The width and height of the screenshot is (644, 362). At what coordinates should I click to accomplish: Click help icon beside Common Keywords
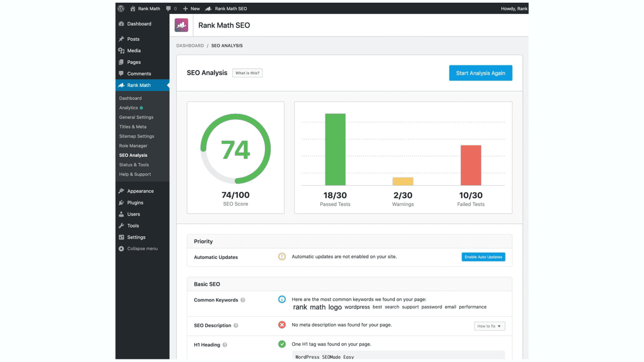click(243, 300)
